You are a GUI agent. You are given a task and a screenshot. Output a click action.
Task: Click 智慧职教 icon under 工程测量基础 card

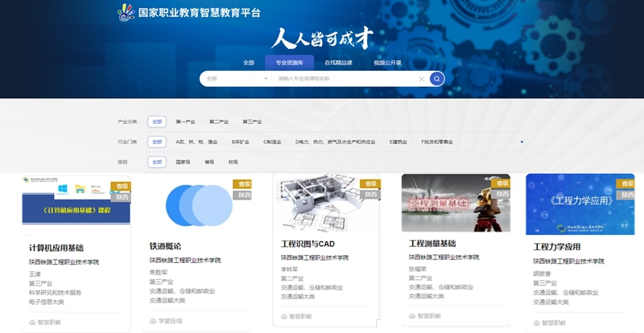[412, 316]
